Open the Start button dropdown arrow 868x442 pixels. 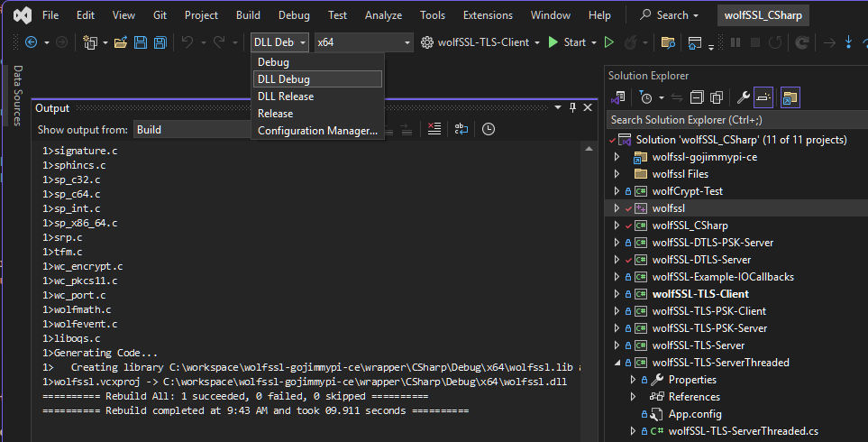594,42
